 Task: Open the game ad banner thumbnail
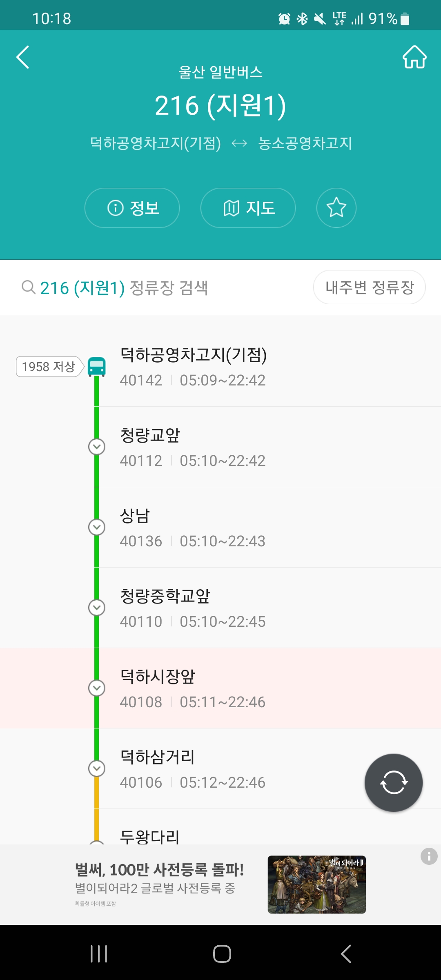[316, 884]
